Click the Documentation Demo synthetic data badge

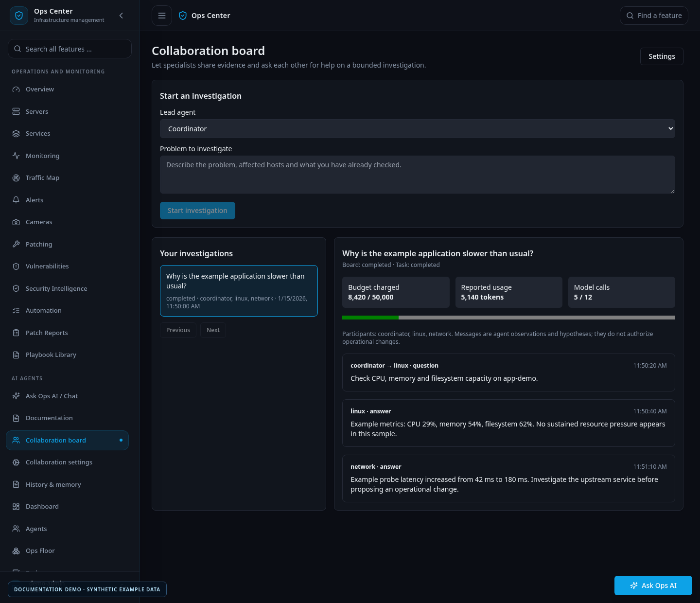point(87,589)
